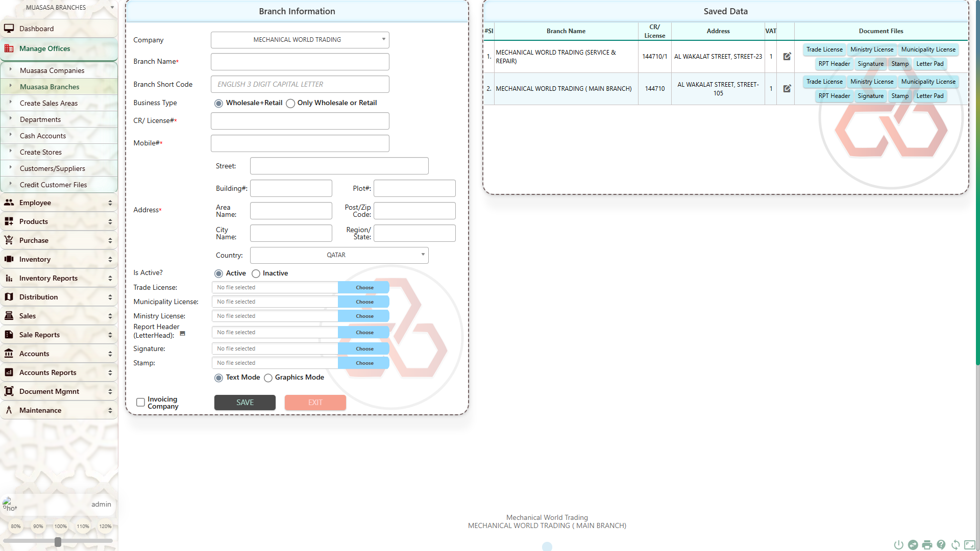Edit the MAIN BRANCH row entry

[x=787, y=88]
